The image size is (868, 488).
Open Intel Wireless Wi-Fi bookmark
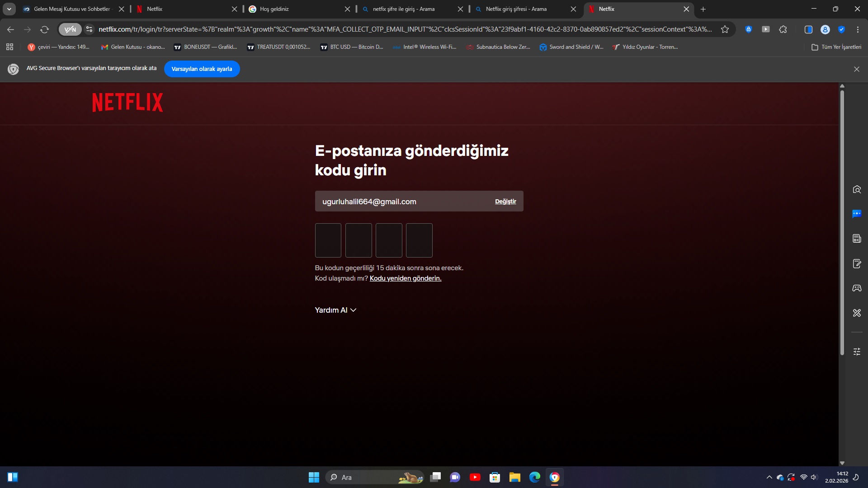[x=425, y=47]
